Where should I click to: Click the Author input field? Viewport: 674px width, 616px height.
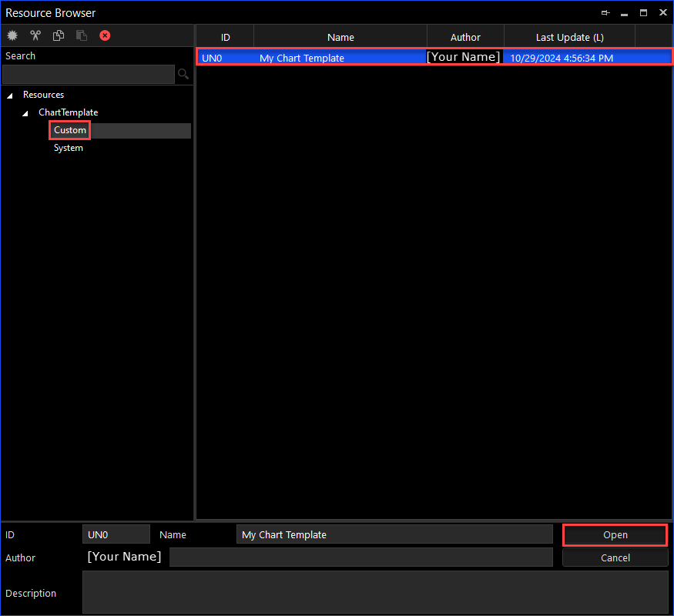pyautogui.click(x=361, y=557)
